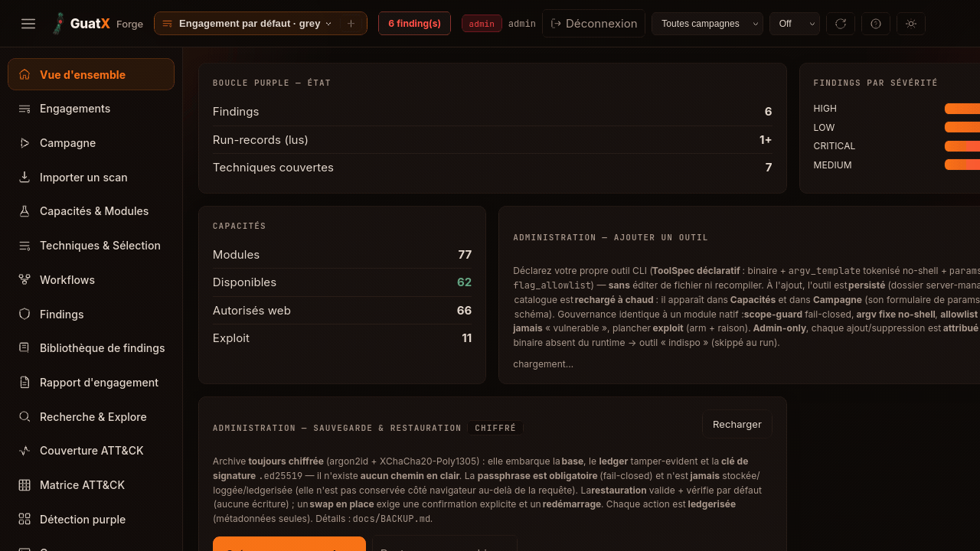The height and width of the screenshot is (551, 980).
Task: Open the Toutes campagnes dropdown
Action: coord(707,24)
